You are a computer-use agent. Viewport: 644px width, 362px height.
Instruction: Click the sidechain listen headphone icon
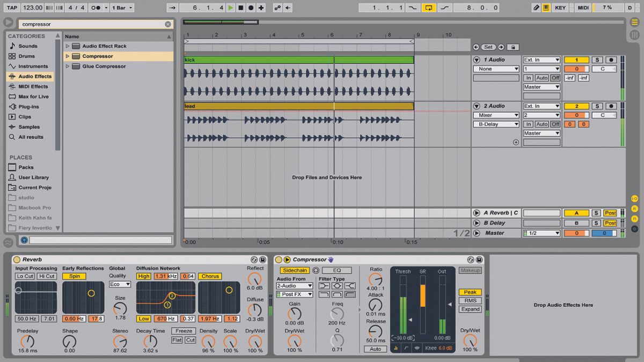317,270
